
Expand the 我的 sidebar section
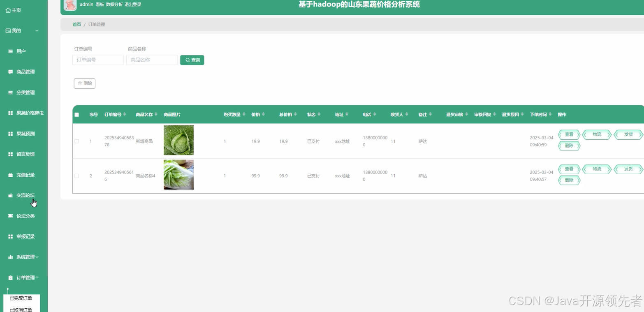point(19,30)
